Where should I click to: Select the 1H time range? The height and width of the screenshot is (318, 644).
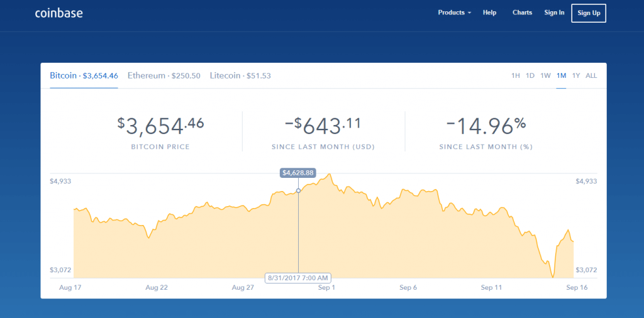(x=516, y=75)
